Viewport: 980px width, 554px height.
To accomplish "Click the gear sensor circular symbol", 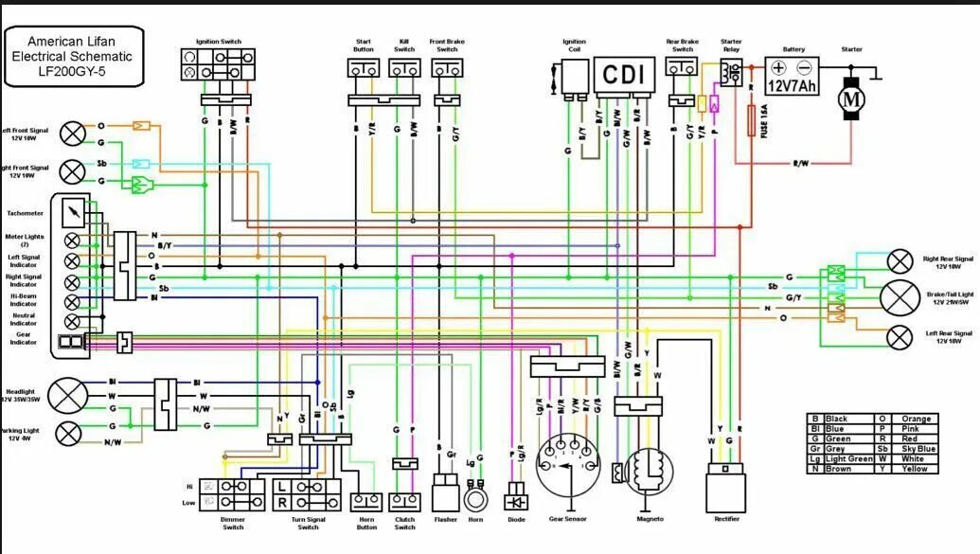I will (x=568, y=467).
